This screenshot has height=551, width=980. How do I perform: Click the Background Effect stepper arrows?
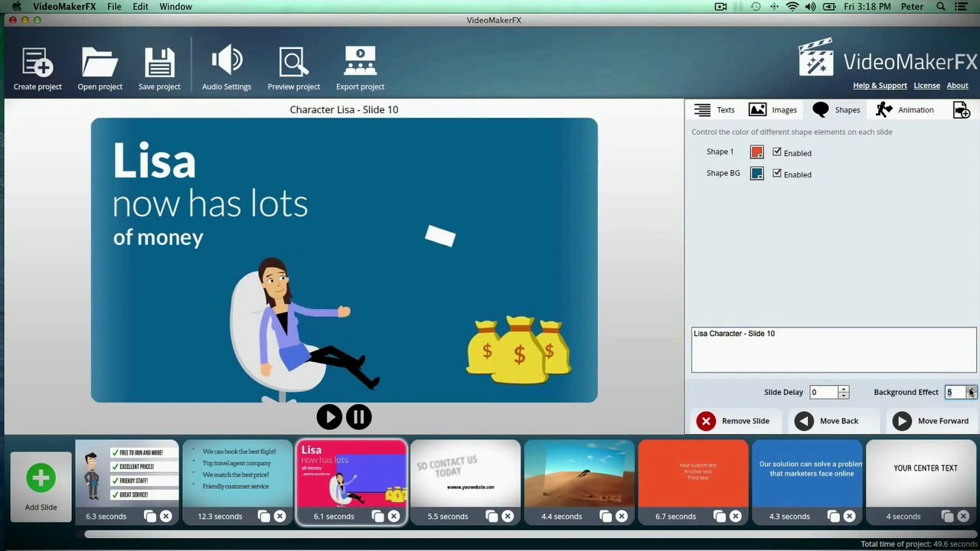tap(971, 393)
